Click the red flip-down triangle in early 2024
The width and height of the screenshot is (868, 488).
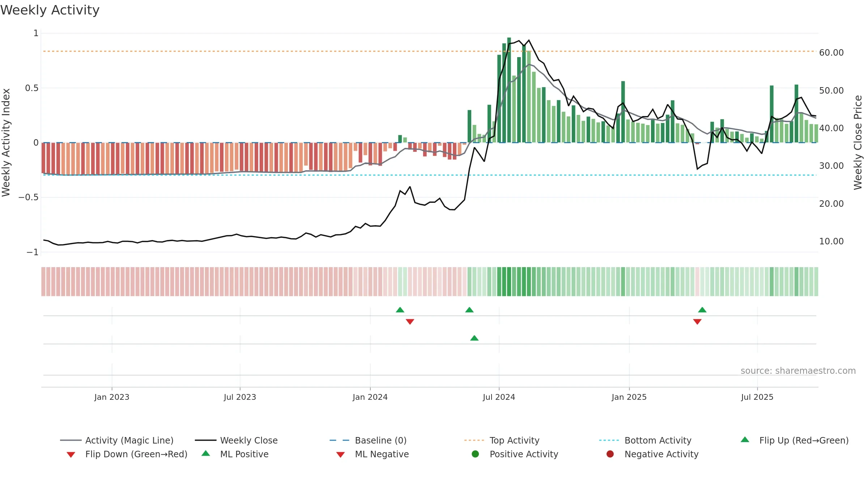(x=410, y=322)
